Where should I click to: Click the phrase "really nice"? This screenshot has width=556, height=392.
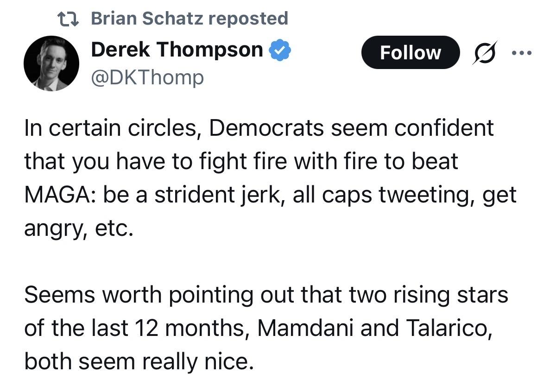(198, 361)
